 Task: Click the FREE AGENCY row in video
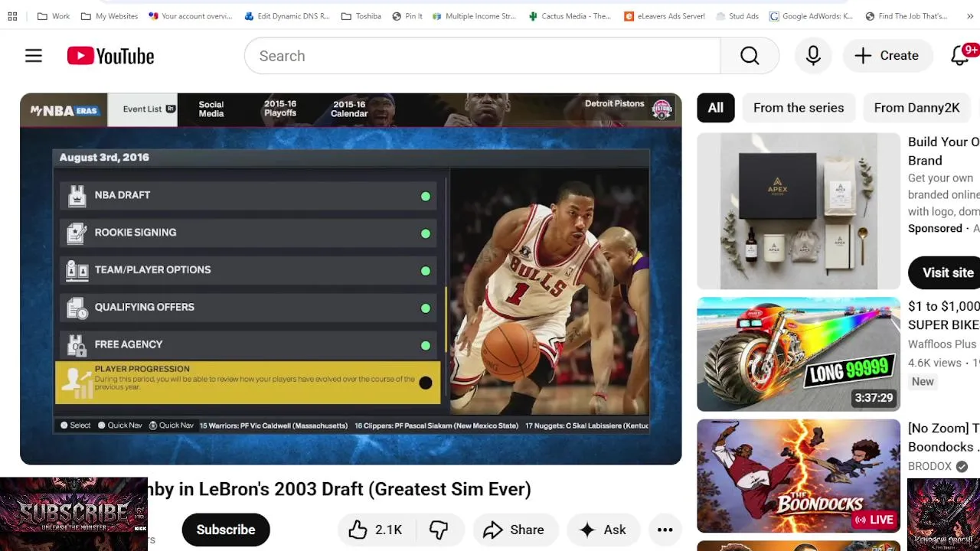[248, 345]
